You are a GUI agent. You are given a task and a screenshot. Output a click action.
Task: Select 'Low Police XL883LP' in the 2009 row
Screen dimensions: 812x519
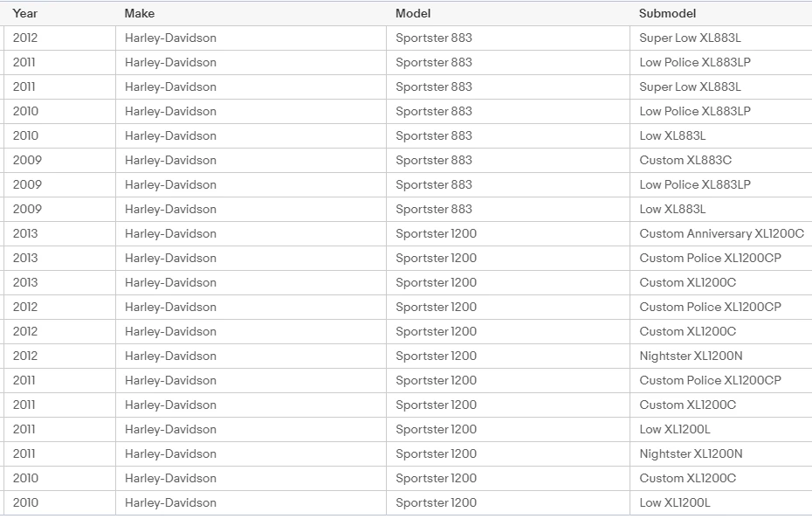coord(695,184)
